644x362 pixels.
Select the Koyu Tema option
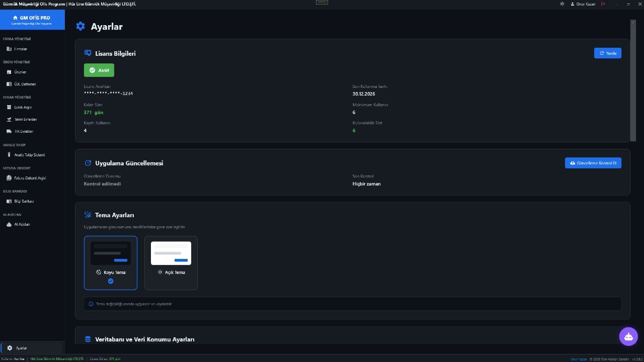(x=111, y=262)
